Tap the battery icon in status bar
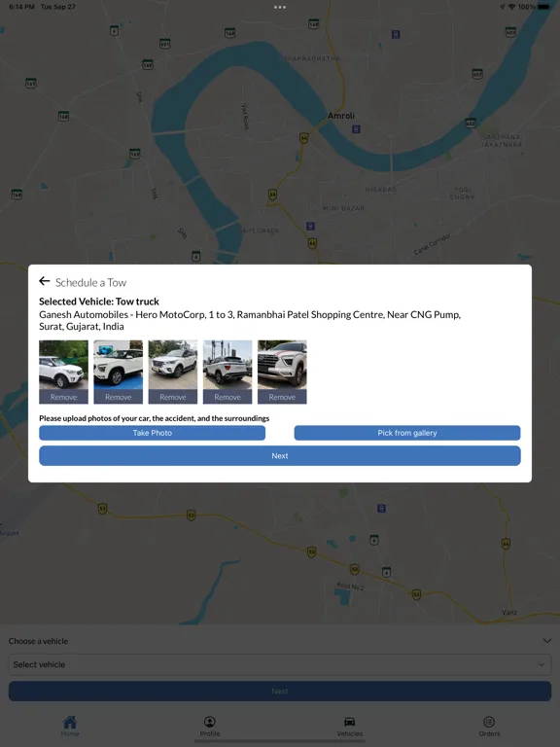Image resolution: width=560 pixels, height=747 pixels. [x=543, y=7]
